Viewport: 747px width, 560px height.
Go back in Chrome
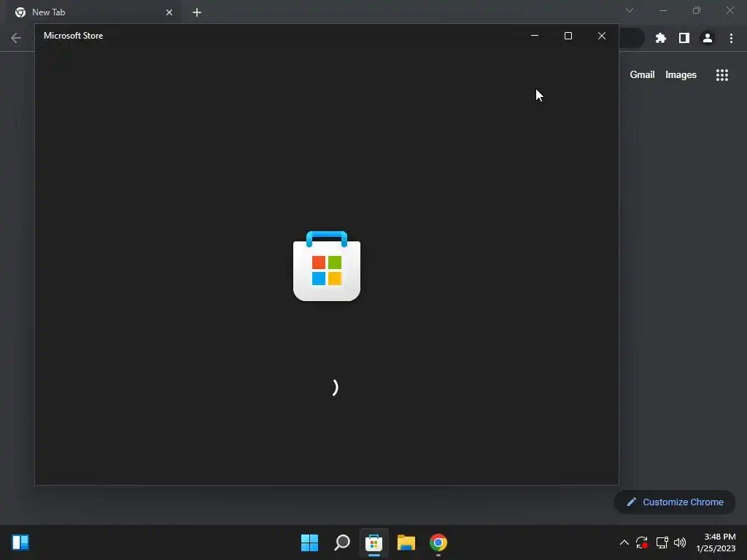pyautogui.click(x=16, y=38)
